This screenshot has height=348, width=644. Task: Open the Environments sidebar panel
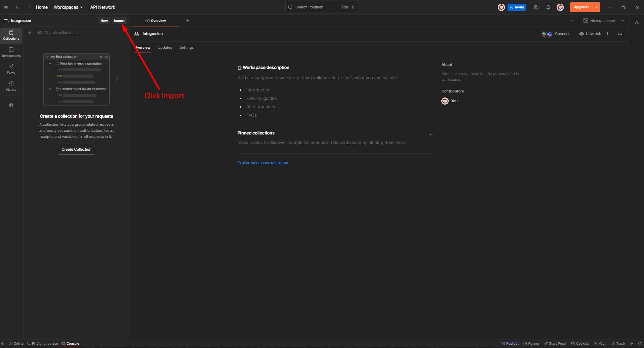(11, 52)
